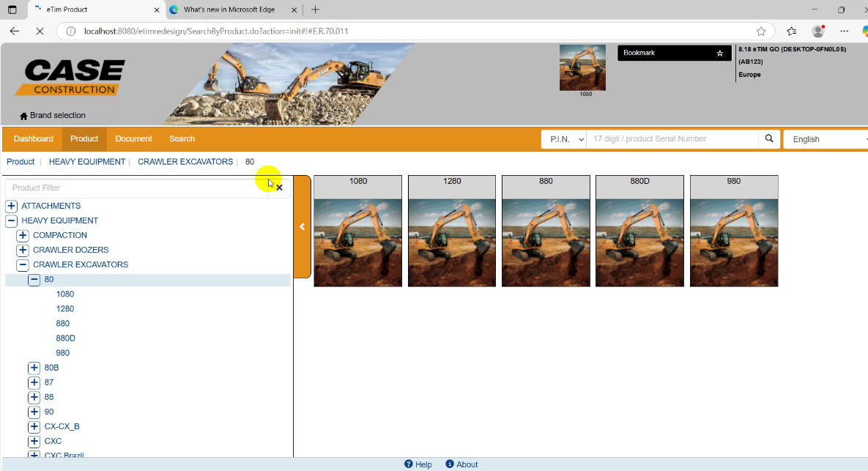Collapse the CRAWLER EXCAVATORS tree node
Screen dimensions: 868x471
click(23, 264)
